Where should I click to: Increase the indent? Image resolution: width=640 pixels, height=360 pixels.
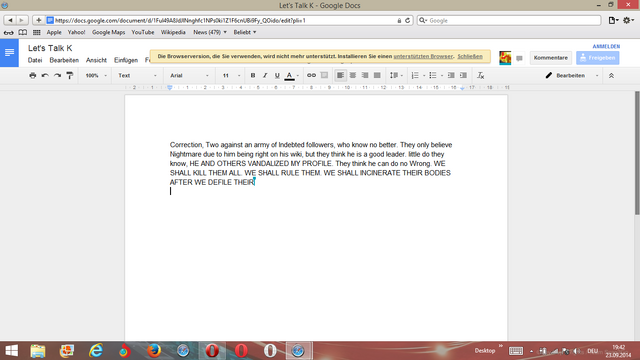point(463,76)
